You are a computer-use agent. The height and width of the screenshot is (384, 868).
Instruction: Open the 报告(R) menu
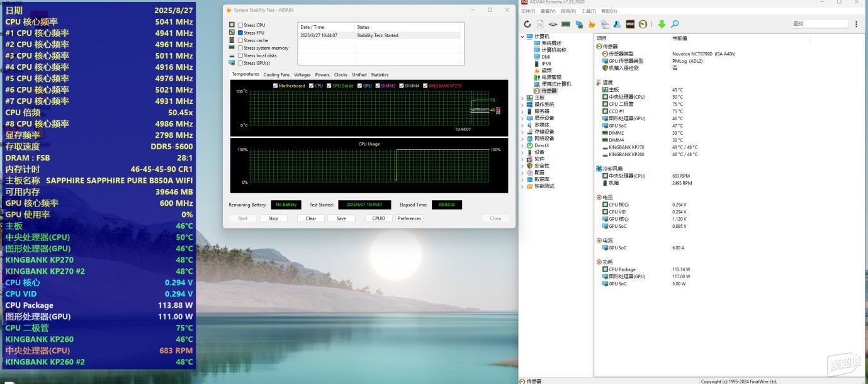tap(568, 11)
